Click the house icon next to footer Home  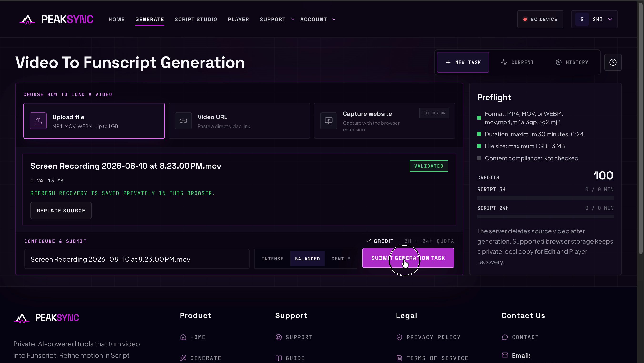[x=183, y=337]
